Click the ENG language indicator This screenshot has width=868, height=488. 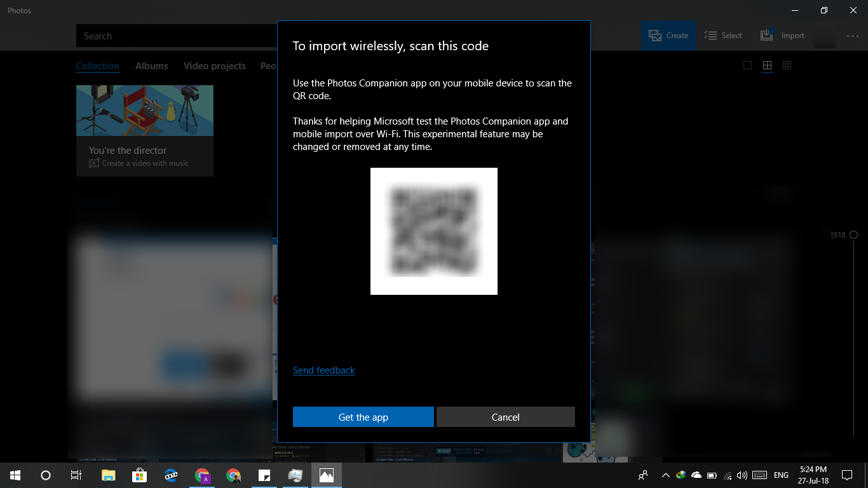782,475
